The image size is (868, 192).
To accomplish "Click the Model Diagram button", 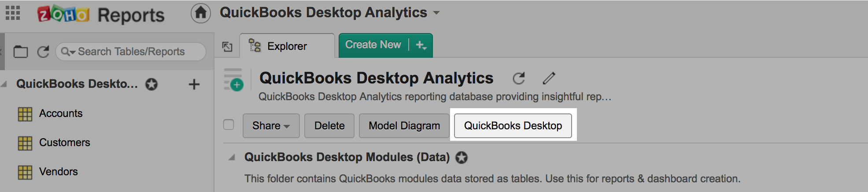I will coord(404,126).
